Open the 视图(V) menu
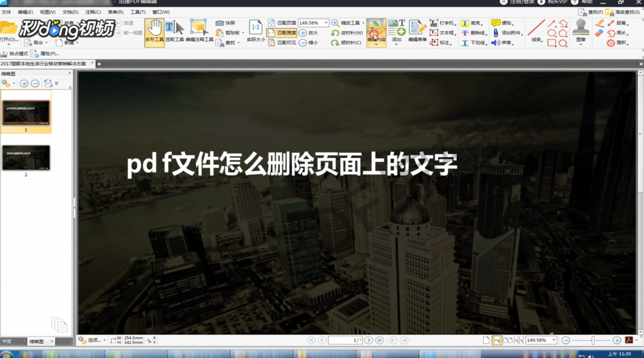Screen dimensions: 644x358 [47, 12]
